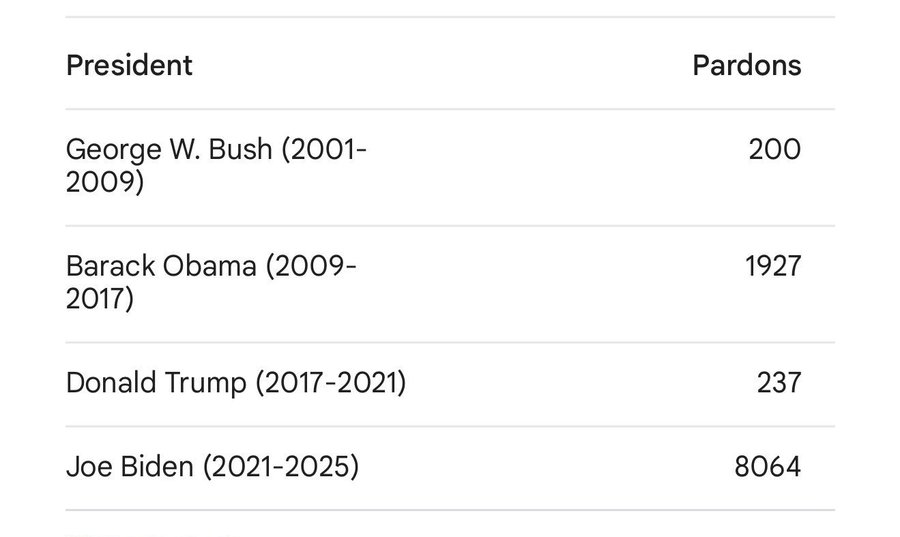Select the pardon count 8064
Viewport: 900px width, 537px height.
point(767,466)
